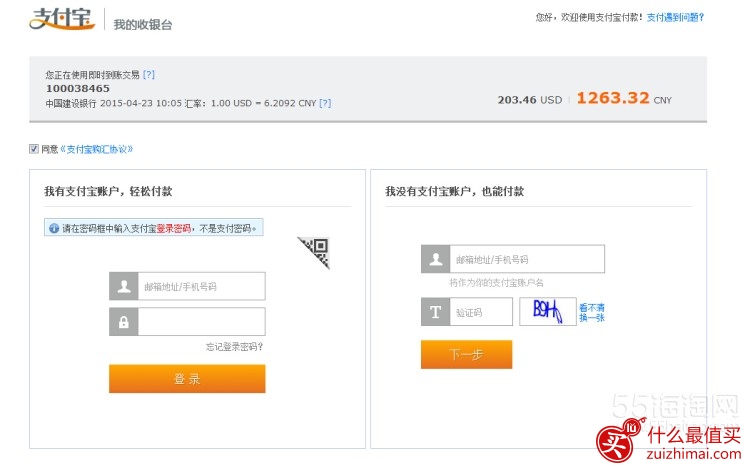Open the 《支付宝购汇协议》 link
The width and height of the screenshot is (750, 468).
click(96, 149)
